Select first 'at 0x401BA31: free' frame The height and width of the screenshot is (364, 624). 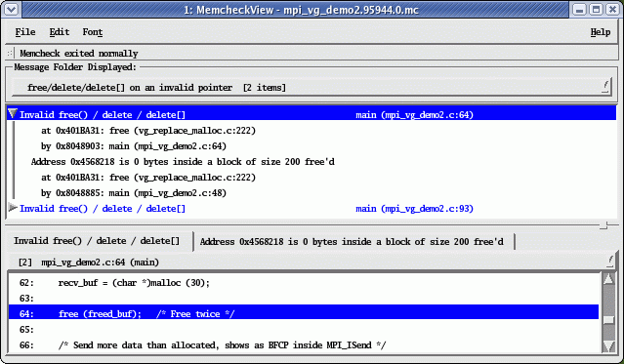pyautogui.click(x=148, y=131)
